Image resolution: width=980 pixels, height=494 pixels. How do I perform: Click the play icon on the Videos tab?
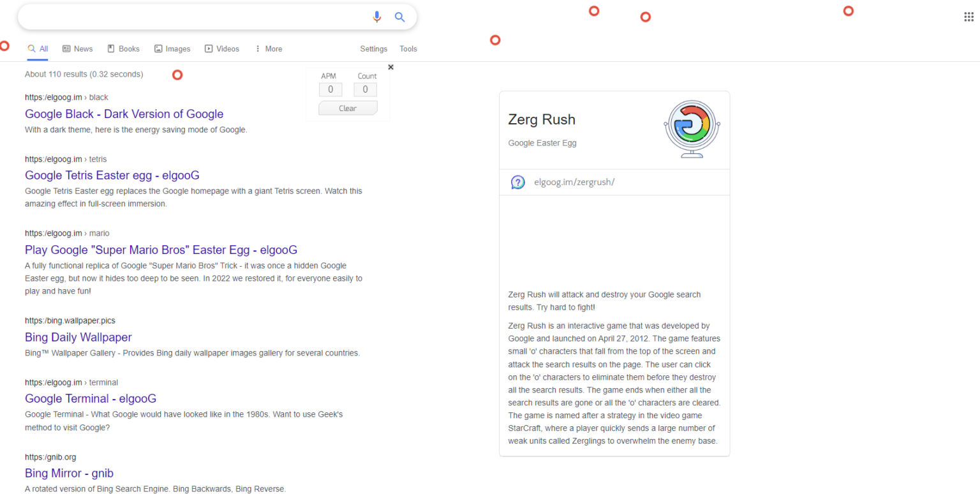[x=207, y=49]
